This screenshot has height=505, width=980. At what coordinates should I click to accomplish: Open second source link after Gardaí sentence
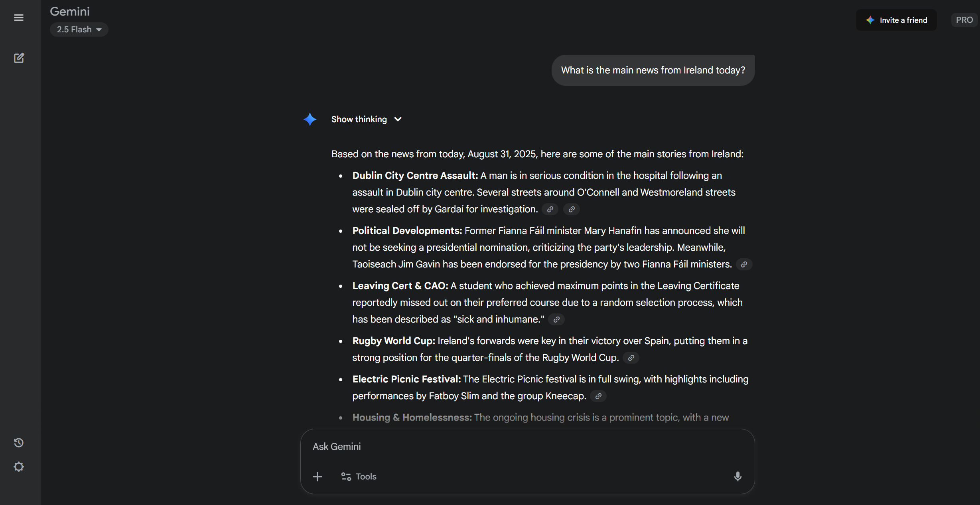[572, 209]
